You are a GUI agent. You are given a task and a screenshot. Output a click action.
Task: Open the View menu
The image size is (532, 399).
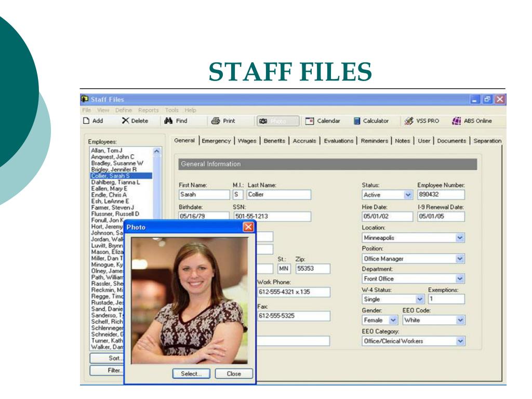(103, 110)
